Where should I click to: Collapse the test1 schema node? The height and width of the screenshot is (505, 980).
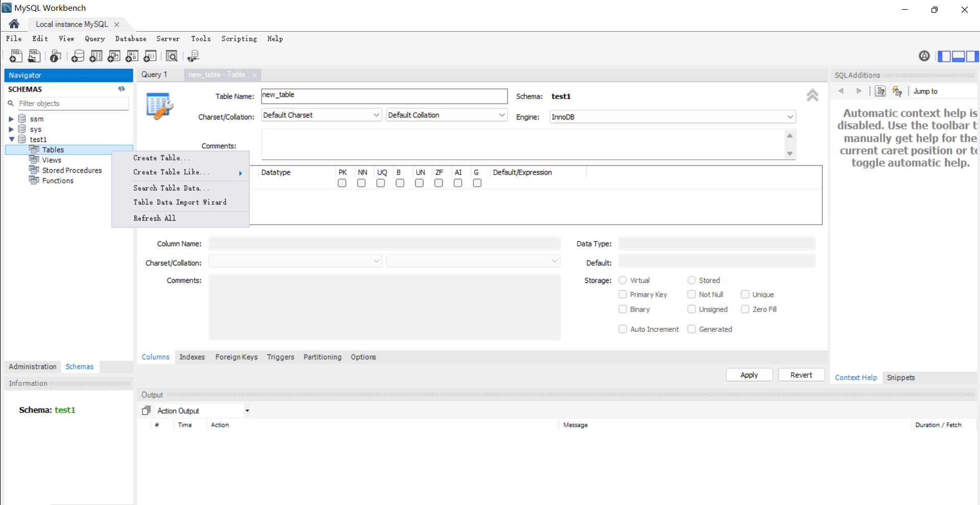point(11,139)
